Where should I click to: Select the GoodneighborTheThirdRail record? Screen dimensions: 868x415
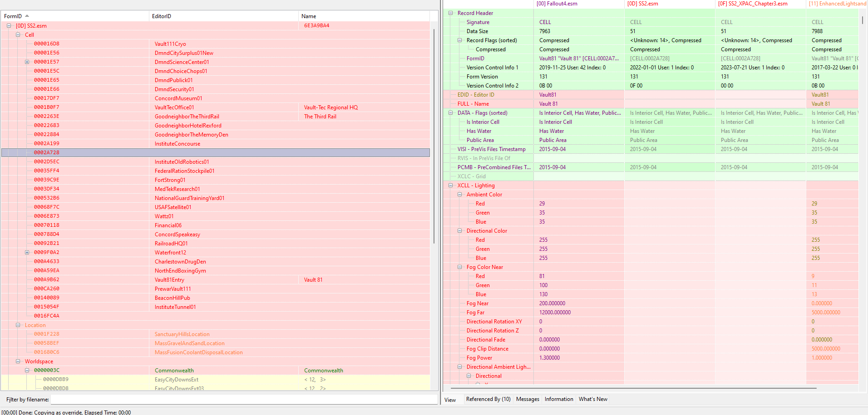click(x=215, y=117)
